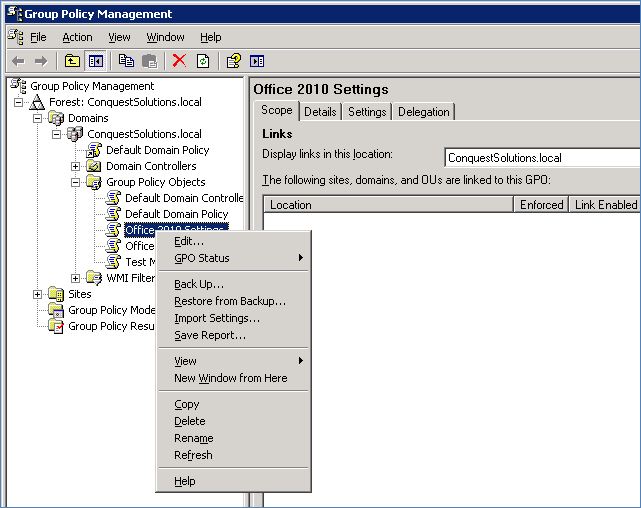Image resolution: width=641 pixels, height=508 pixels.
Task: Click the WMI Filters folder icon
Action: click(x=94, y=278)
